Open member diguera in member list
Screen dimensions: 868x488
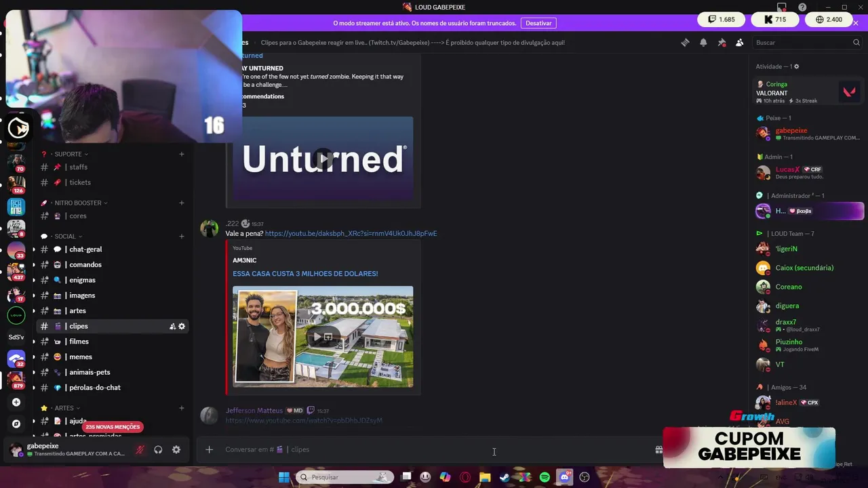[x=787, y=306]
